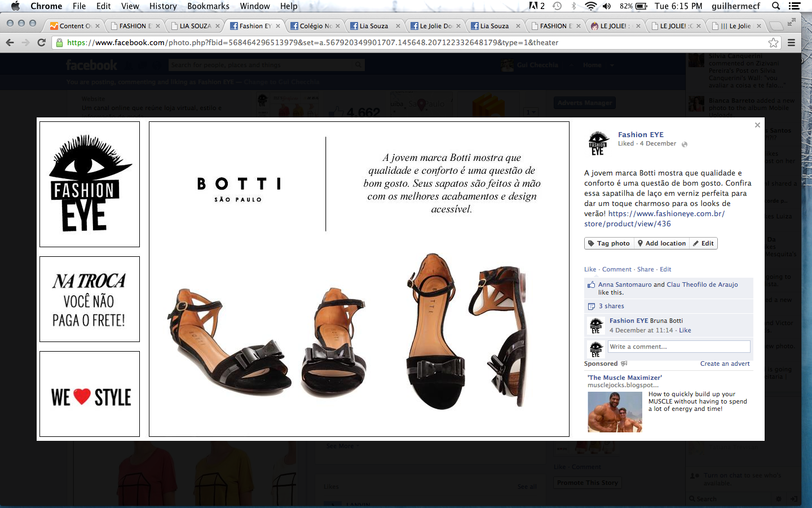Click the browser back arrow
Image resolution: width=812 pixels, height=508 pixels.
pyautogui.click(x=10, y=43)
